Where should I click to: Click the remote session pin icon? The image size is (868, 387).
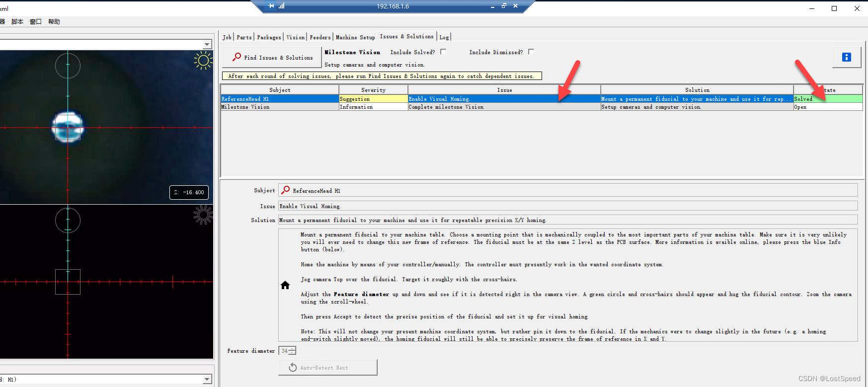271,6
